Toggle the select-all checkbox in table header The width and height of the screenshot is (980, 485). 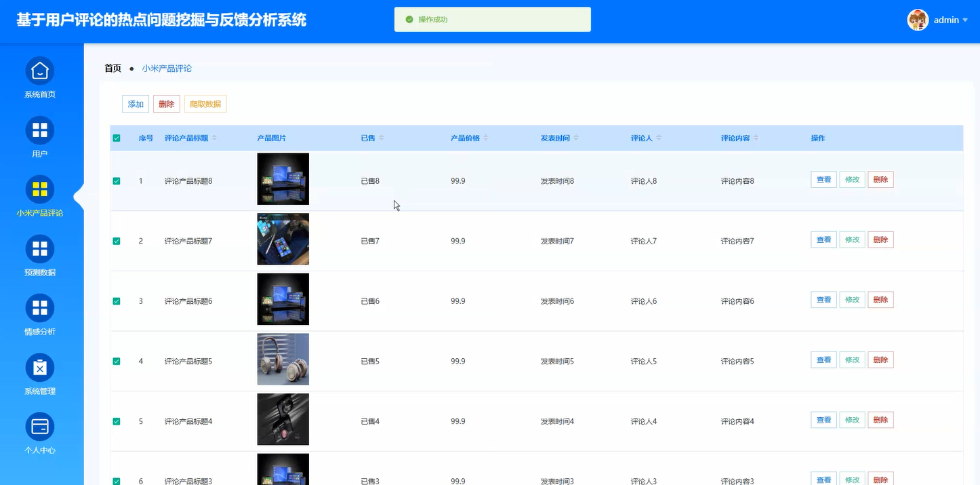[x=117, y=138]
